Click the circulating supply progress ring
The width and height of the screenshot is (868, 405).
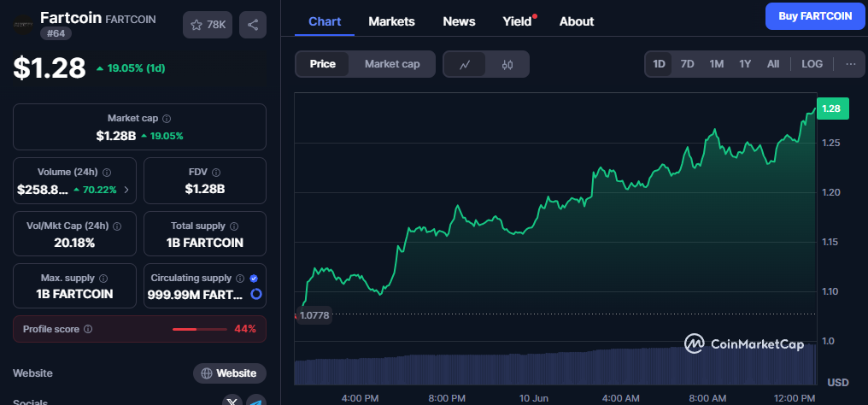click(255, 294)
